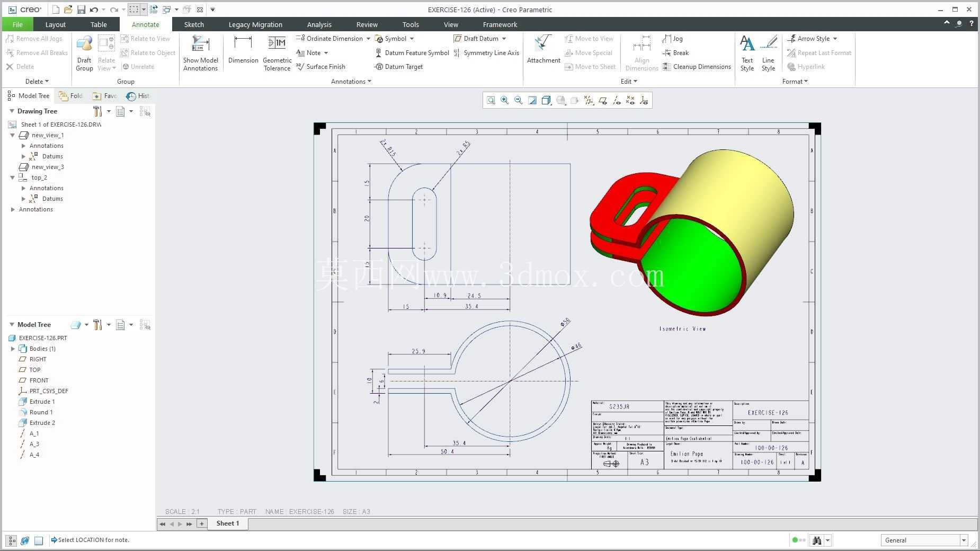Switch to the Legacy Migration tab
Viewport: 980px width, 551px height.
point(255,24)
